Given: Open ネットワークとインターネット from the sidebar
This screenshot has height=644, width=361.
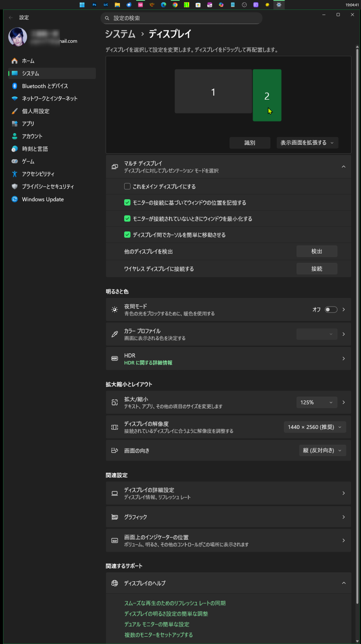Looking at the screenshot, I should click(49, 98).
